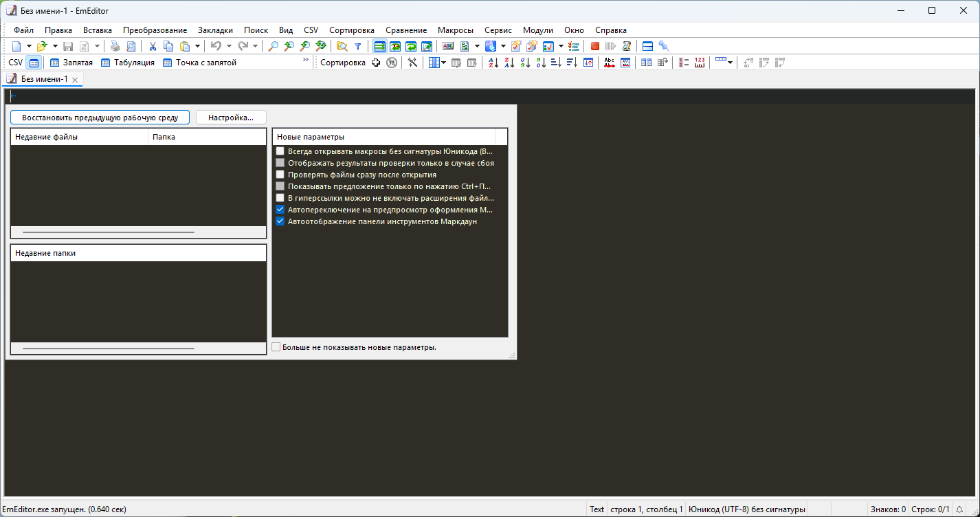The width and height of the screenshot is (980, 517).
Task: Click the Filter funnel icon
Action: point(357,46)
